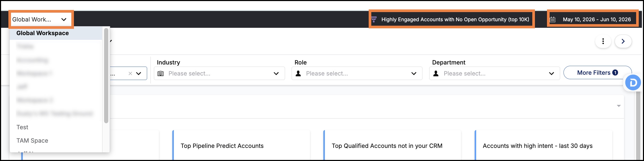
Task: Click the More Filters button
Action: (597, 73)
